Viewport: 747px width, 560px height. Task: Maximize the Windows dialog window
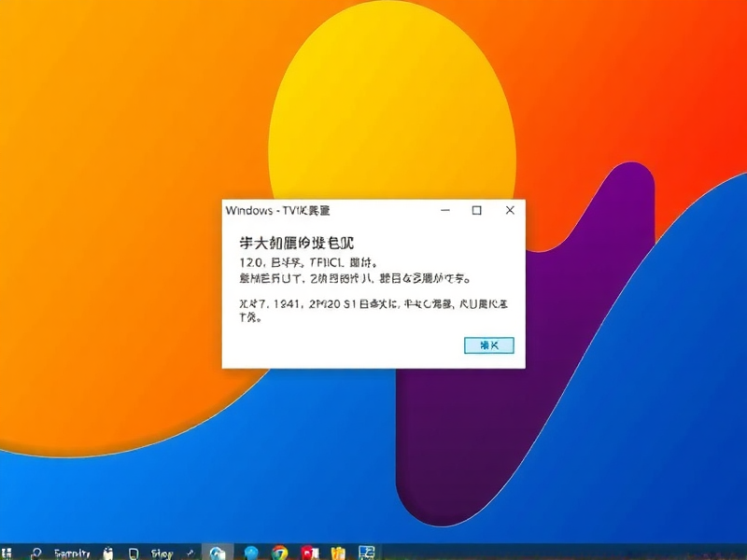click(477, 211)
